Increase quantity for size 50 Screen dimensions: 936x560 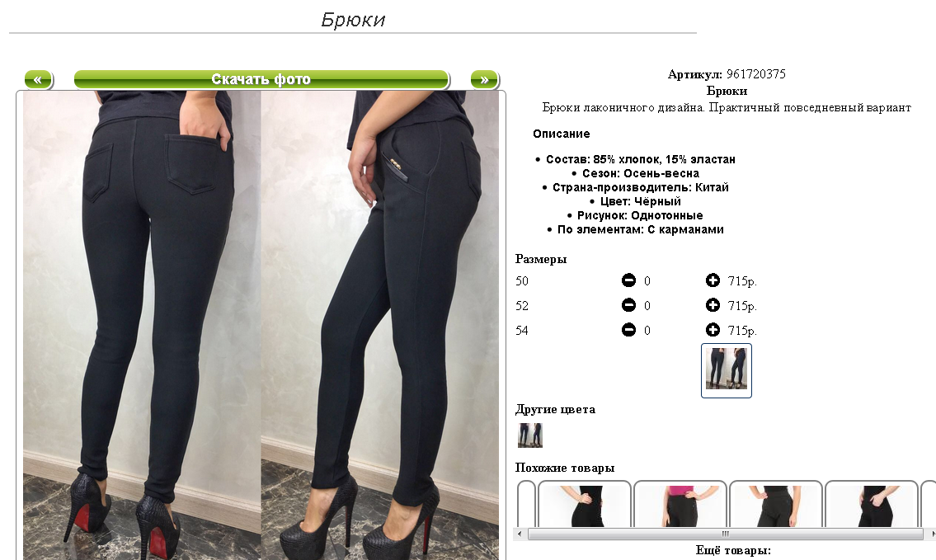pyautogui.click(x=713, y=280)
